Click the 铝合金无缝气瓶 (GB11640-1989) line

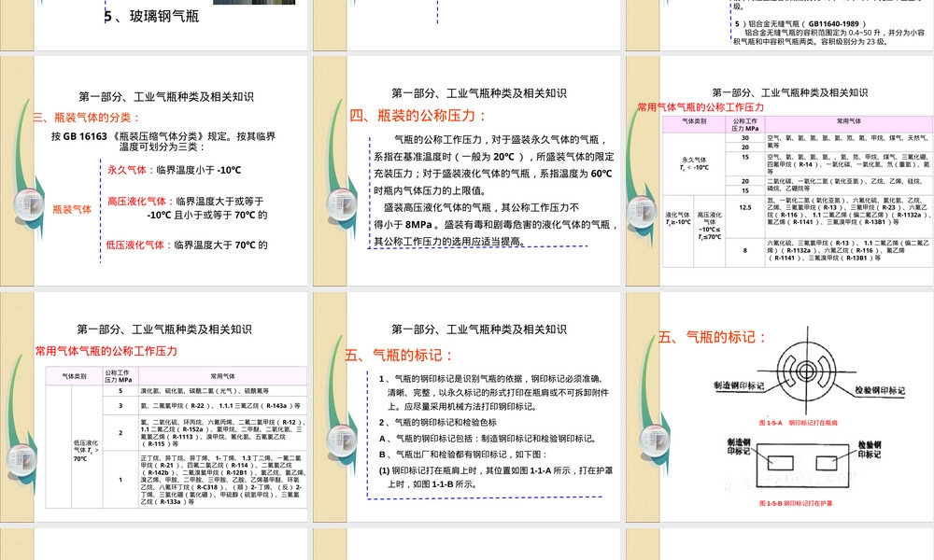pos(800,24)
